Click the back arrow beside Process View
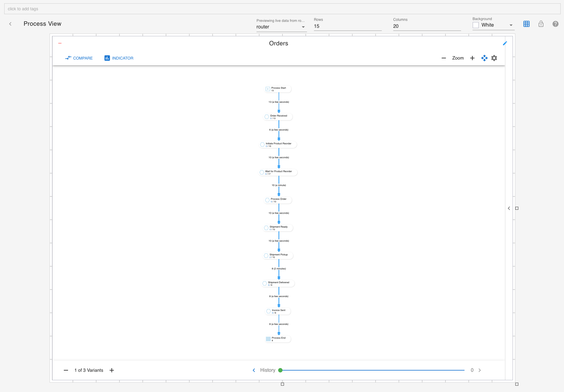The image size is (564, 392). [x=10, y=24]
